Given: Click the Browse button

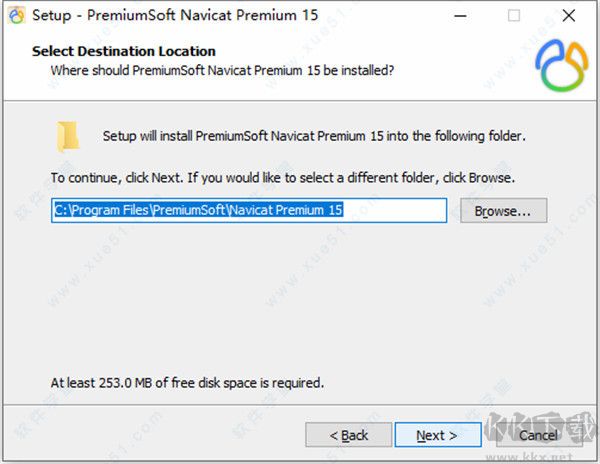Looking at the screenshot, I should click(x=503, y=211).
